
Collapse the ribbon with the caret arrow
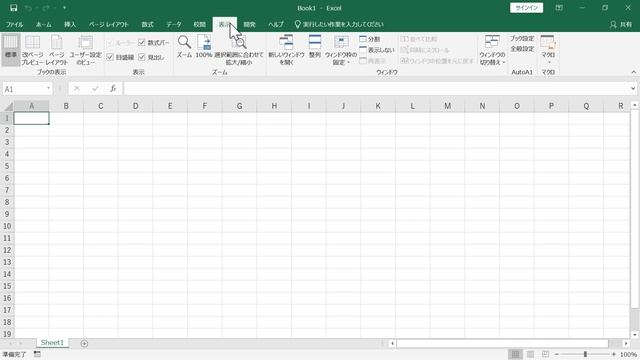point(633,72)
